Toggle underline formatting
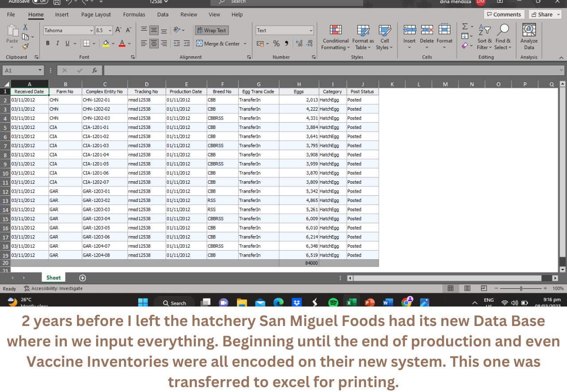Viewport: 567px width, 392px height. (x=67, y=43)
